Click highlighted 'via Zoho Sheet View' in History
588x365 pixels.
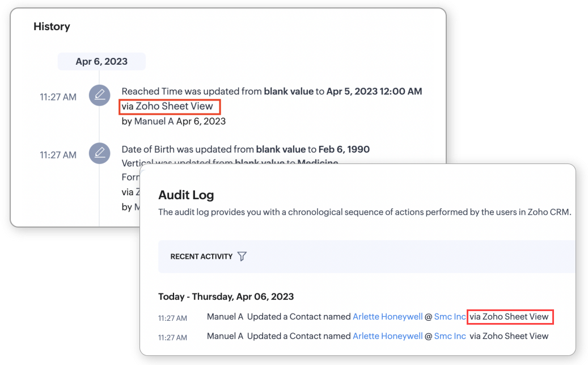168,106
